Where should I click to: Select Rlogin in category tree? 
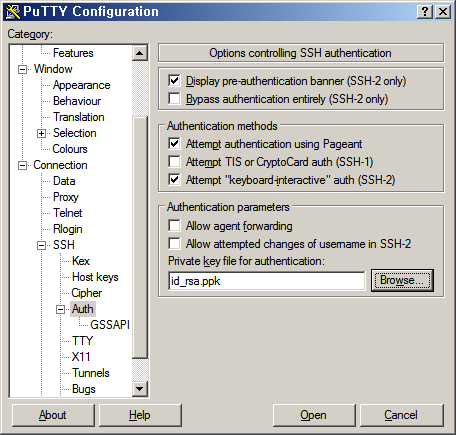(67, 229)
